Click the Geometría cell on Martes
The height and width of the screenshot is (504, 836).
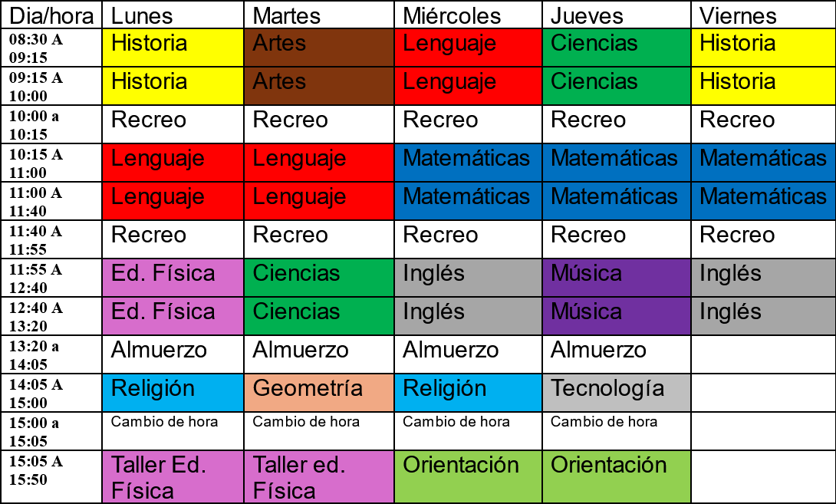click(x=319, y=393)
